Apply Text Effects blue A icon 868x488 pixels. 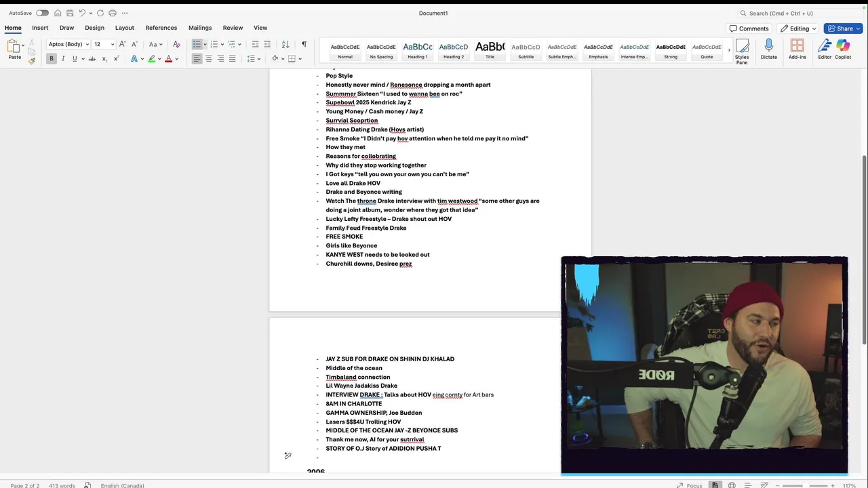134,59
